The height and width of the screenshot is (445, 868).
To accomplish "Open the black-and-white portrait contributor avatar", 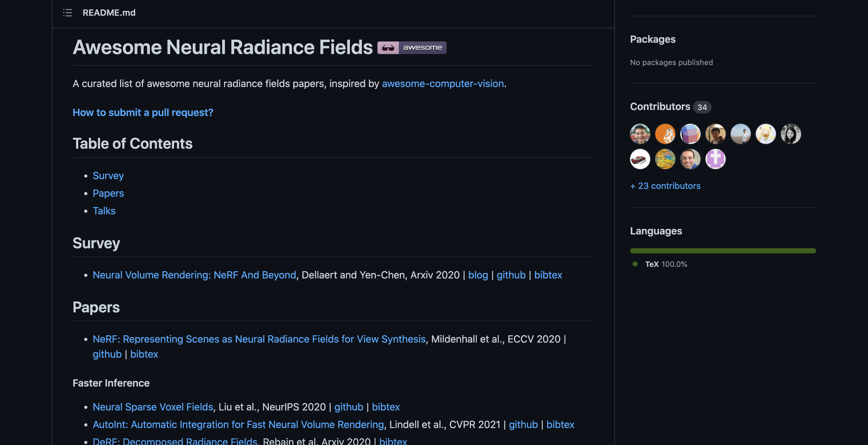I will tap(791, 134).
